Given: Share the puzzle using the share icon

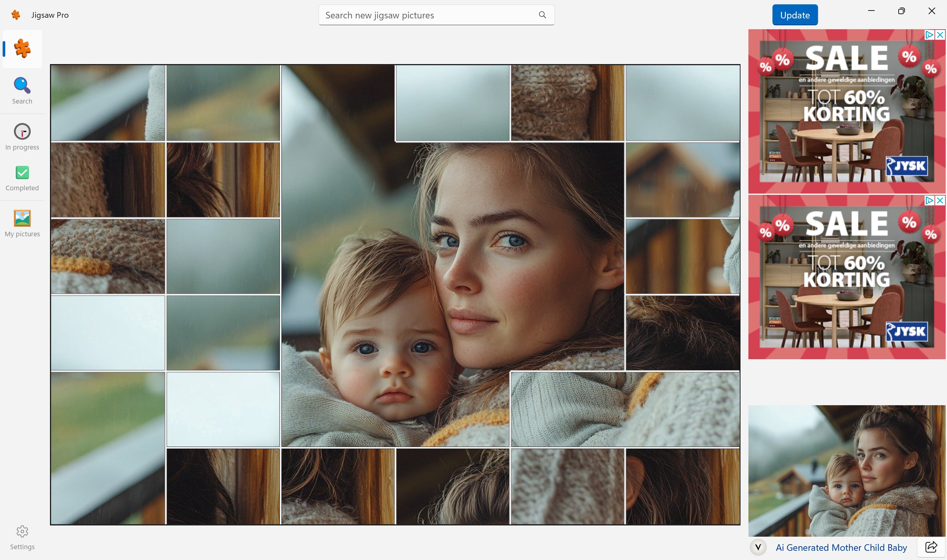Looking at the screenshot, I should point(931,547).
